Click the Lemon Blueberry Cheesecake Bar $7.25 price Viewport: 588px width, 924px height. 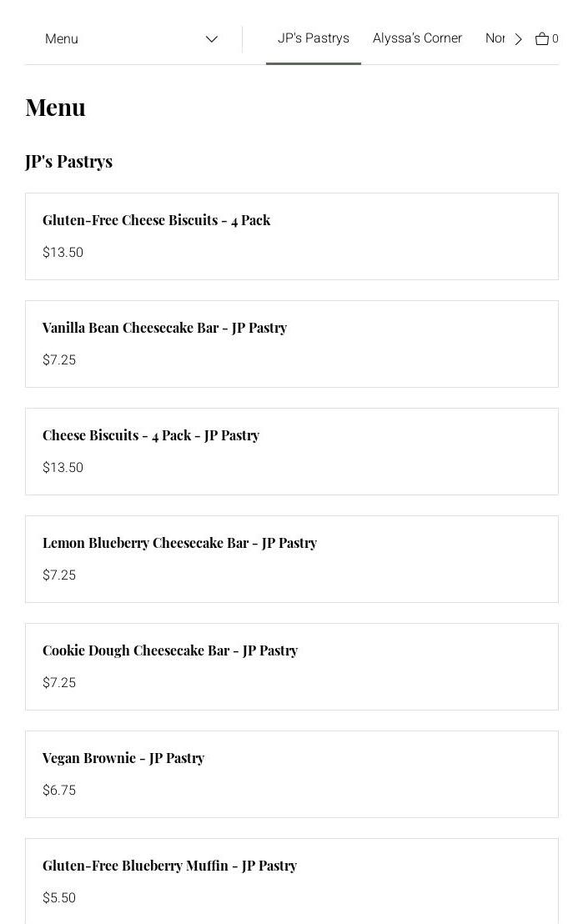(59, 575)
